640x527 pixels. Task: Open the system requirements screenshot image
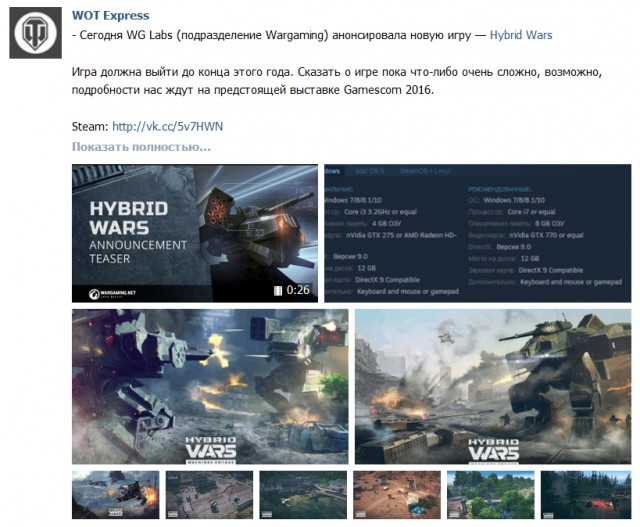tap(478, 233)
